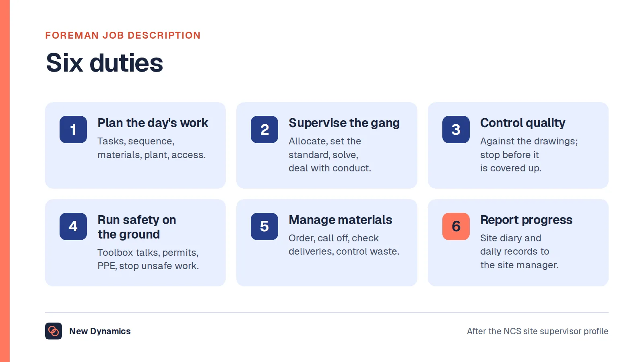Click the number 5 badge icon
Image resolution: width=644 pixels, height=362 pixels.
[264, 226]
